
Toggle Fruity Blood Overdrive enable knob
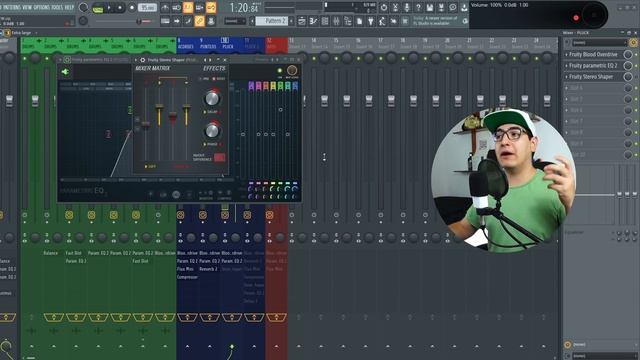pos(628,54)
